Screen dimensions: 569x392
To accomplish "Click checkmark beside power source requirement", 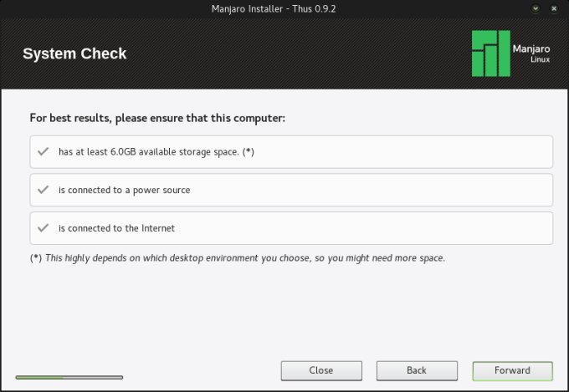I will tap(44, 190).
